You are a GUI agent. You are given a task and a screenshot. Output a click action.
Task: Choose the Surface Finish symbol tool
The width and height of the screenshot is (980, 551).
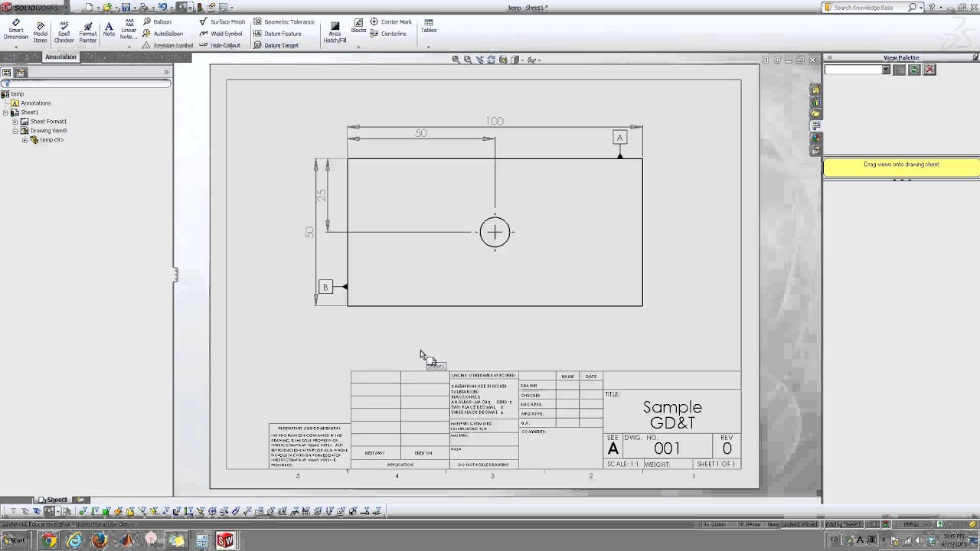222,22
